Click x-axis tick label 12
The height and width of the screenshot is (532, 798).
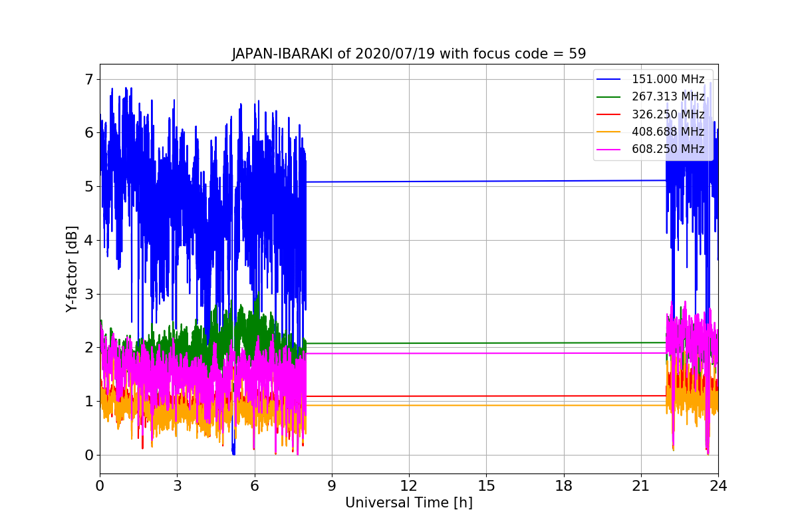[409, 485]
